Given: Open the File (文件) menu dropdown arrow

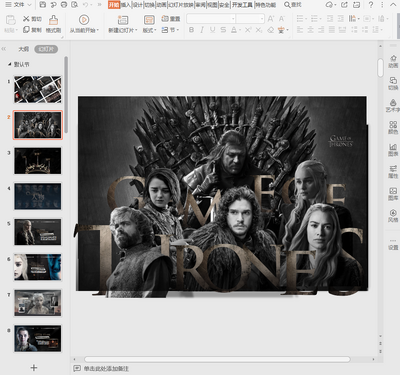Looking at the screenshot, I should tap(29, 5).
